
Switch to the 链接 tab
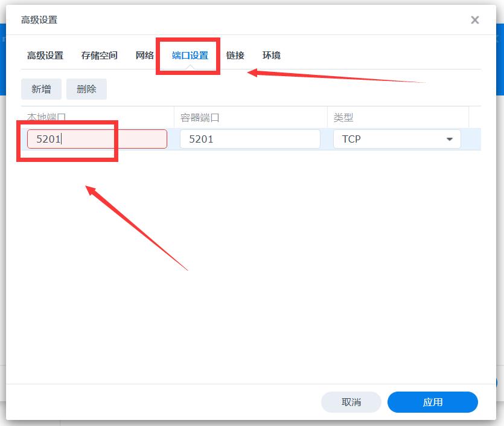click(235, 55)
